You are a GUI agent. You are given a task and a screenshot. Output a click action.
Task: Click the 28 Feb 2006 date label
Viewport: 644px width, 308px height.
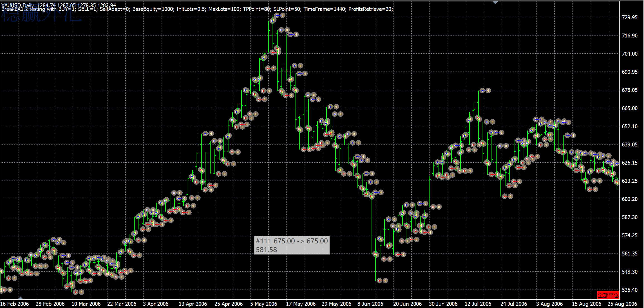click(50, 304)
